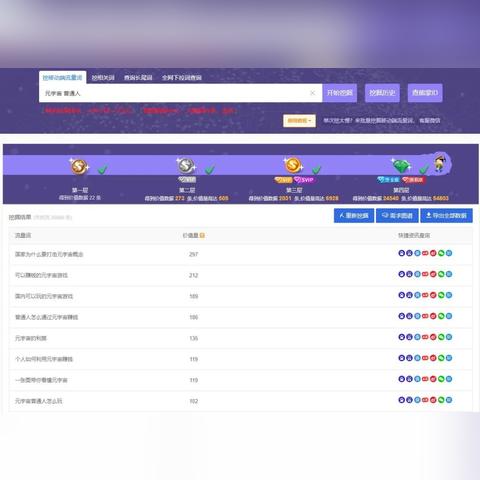The width and height of the screenshot is (480, 480).
Task: Click green WeChat icon in the 189 row
Action: 441,295
